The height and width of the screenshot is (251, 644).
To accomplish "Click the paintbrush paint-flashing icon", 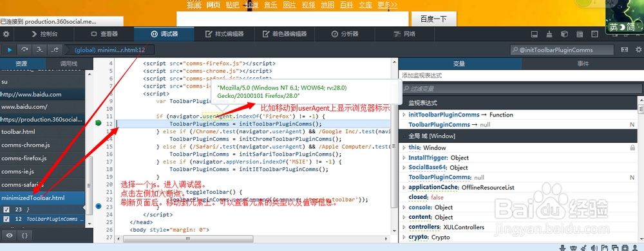I will point(549,34).
